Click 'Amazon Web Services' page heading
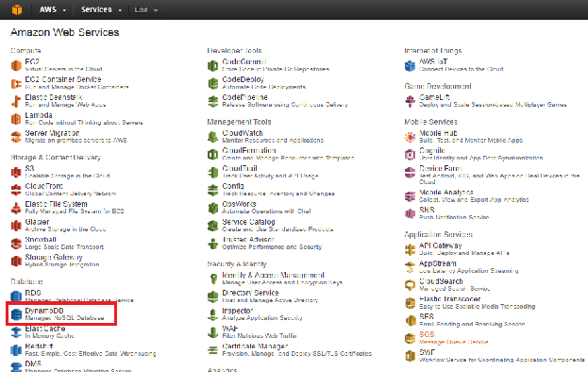The height and width of the screenshot is (372, 588). [x=65, y=32]
